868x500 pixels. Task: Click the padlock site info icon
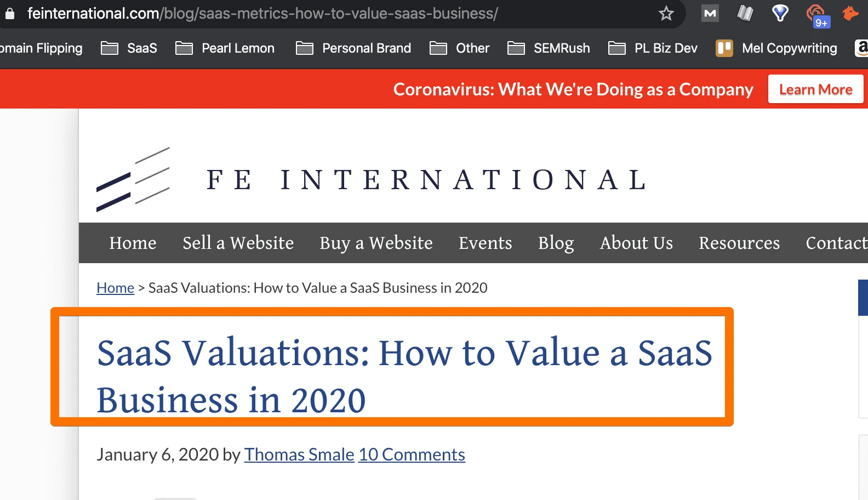(x=10, y=13)
